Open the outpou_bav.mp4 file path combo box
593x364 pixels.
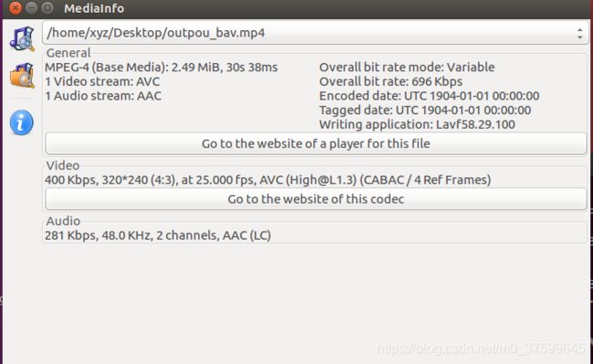316,33
